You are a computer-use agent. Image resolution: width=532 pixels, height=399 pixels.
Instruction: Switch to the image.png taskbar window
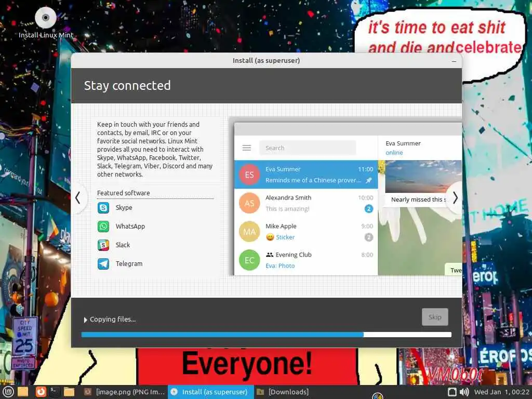[x=124, y=392]
